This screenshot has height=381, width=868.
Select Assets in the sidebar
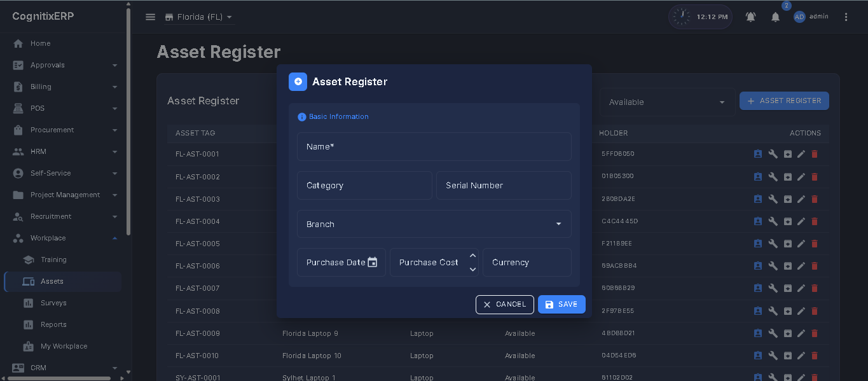pyautogui.click(x=63, y=281)
